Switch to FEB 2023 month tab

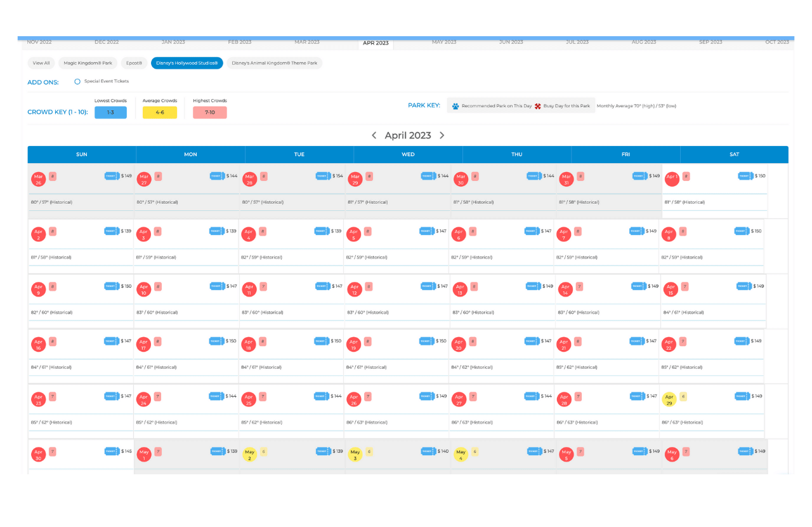[240, 42]
